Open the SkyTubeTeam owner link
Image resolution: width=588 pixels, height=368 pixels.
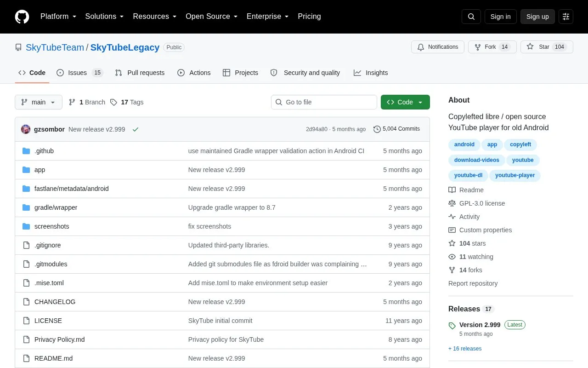[x=55, y=47]
